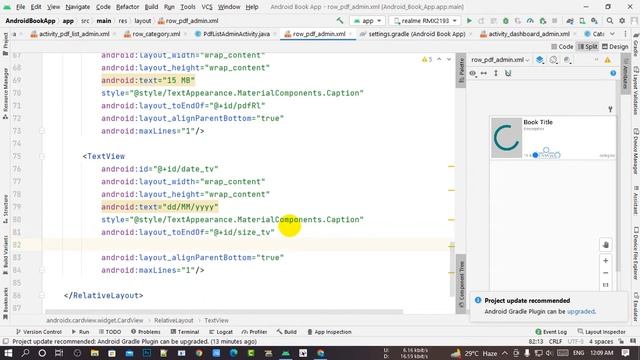
Task: Open the realme RMX2193 device dropdown
Action: click(x=424, y=20)
